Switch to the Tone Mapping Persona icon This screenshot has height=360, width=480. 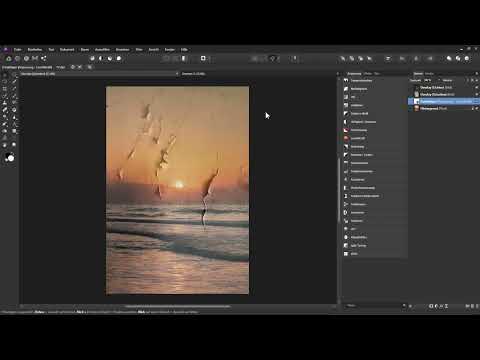tap(35, 58)
